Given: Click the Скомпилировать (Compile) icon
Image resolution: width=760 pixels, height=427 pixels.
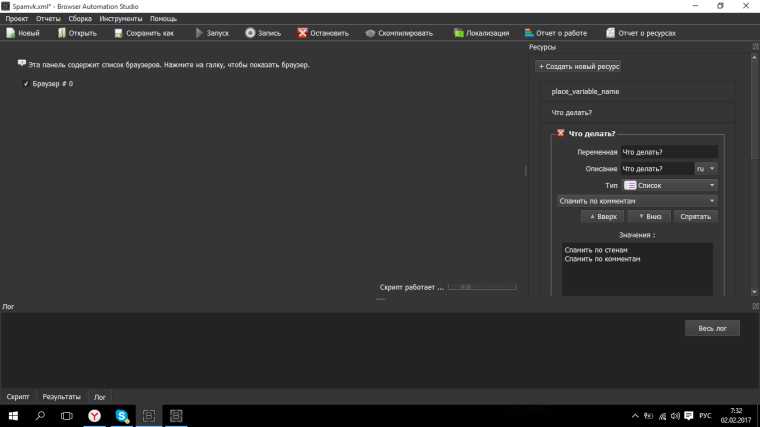Looking at the screenshot, I should click(370, 33).
